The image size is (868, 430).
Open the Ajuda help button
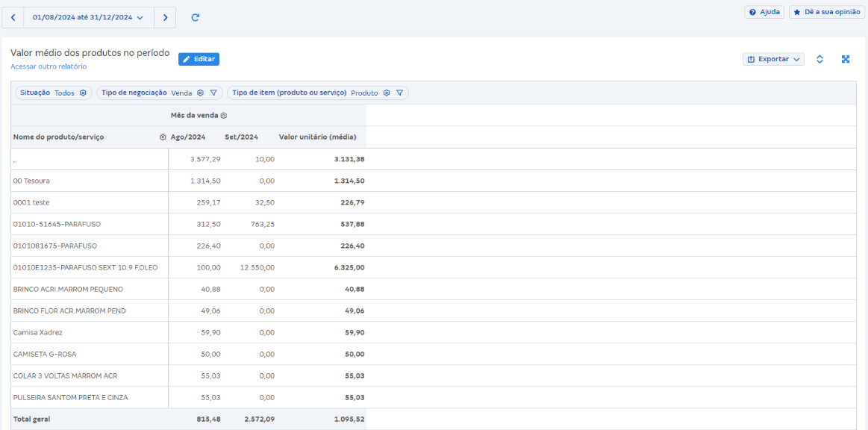764,12
